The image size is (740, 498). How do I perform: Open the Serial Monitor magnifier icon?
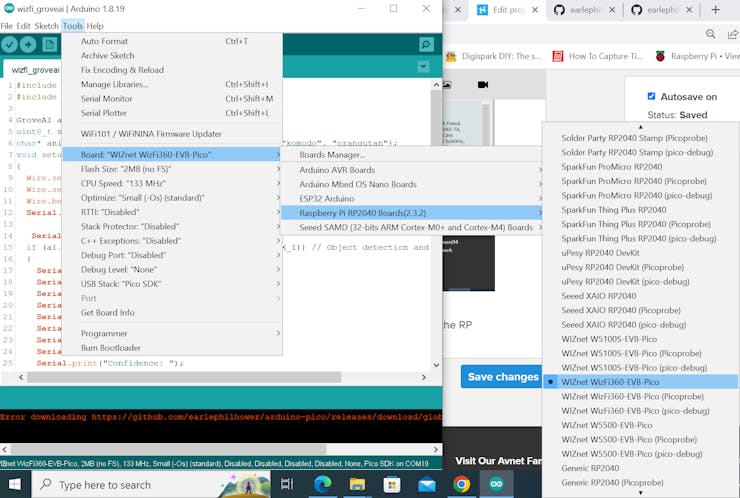(x=427, y=45)
